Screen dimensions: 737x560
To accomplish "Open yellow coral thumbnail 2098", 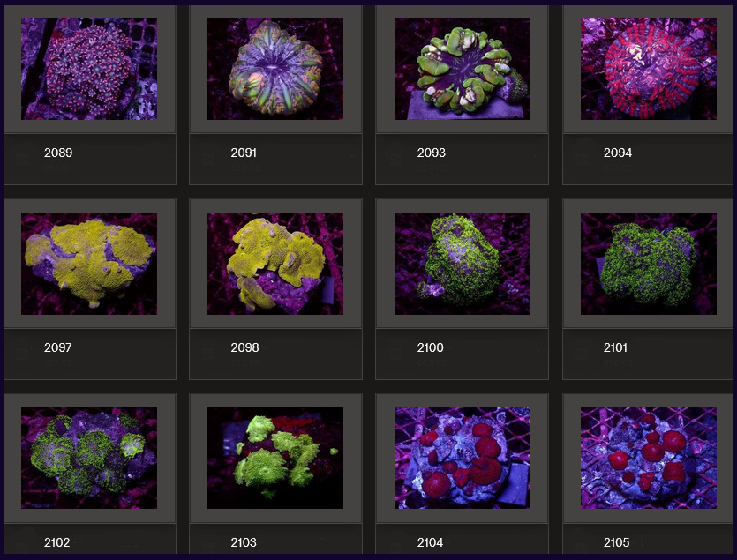I will pyautogui.click(x=275, y=264).
